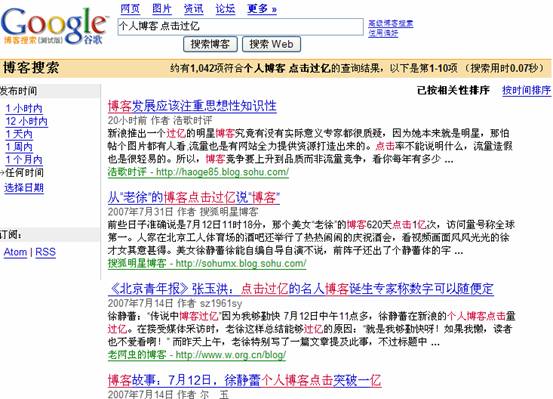Click the 搜索博客 button
This screenshot has height=399, width=553.
click(210, 44)
